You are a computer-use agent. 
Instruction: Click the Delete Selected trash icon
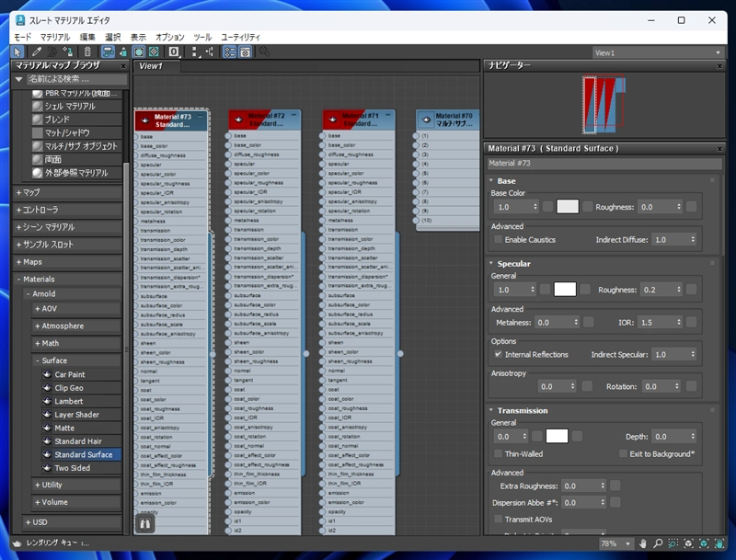(87, 52)
